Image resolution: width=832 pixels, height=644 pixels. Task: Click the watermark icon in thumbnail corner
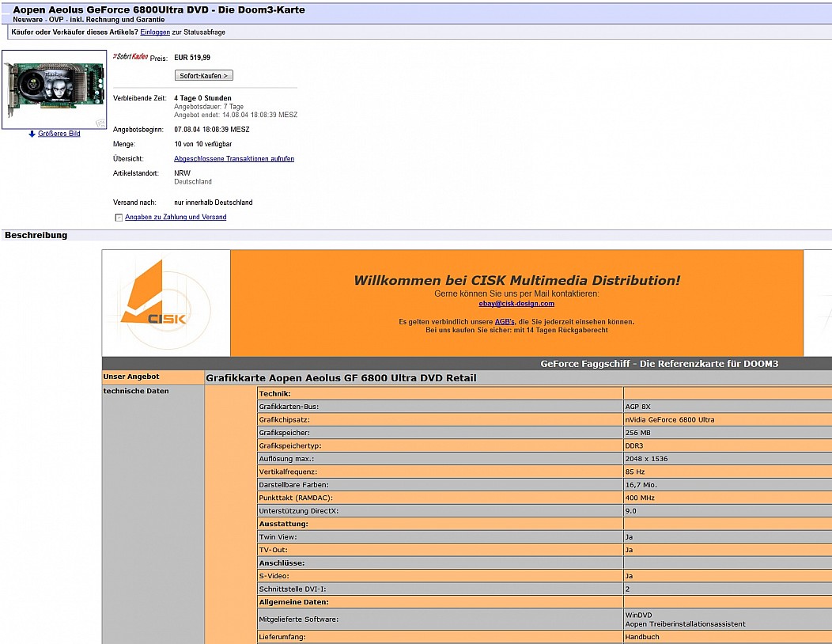coord(100,123)
